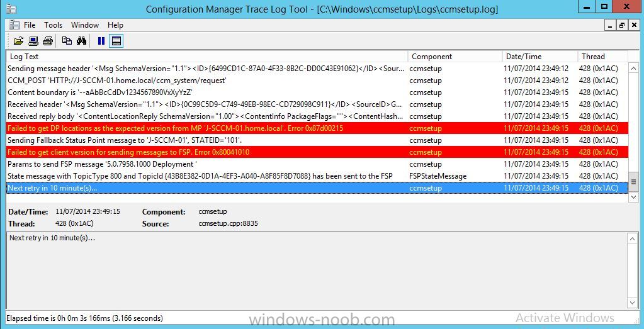
Task: Click details pane scrollbar down arrow
Action: pos(633,303)
